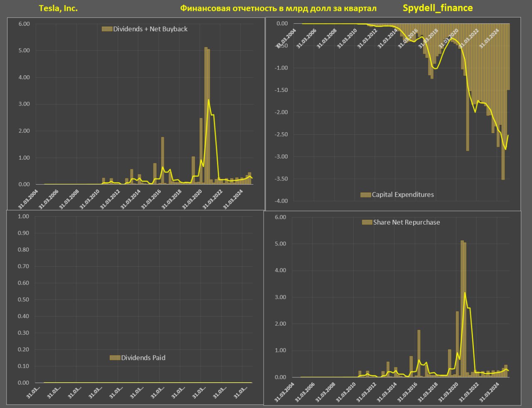Viewport: 532px width, 408px height.
Task: Select the 'Share Net Repurchase' legend label
Action: coord(406,223)
